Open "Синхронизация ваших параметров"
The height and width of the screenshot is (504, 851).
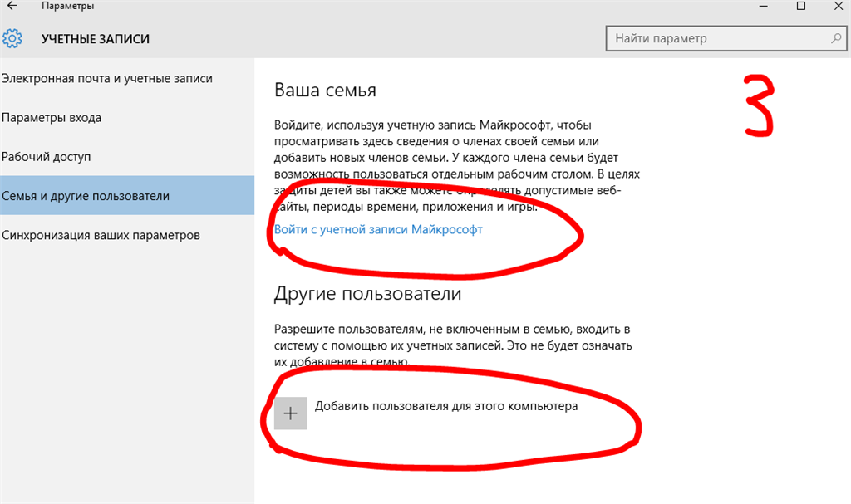[x=127, y=235]
